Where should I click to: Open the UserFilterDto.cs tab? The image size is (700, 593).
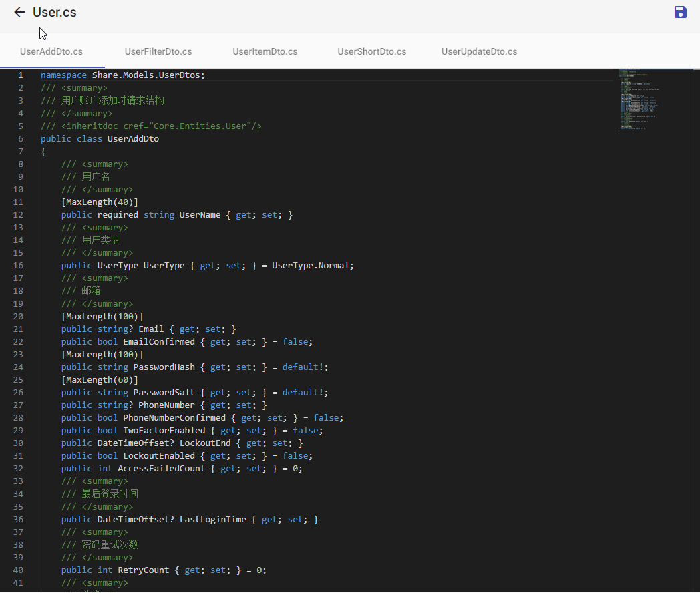tap(158, 52)
